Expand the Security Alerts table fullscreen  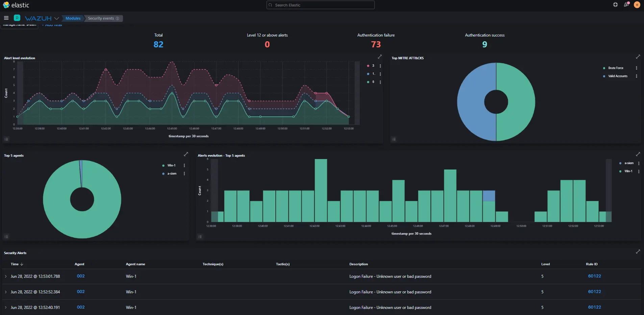tap(638, 252)
